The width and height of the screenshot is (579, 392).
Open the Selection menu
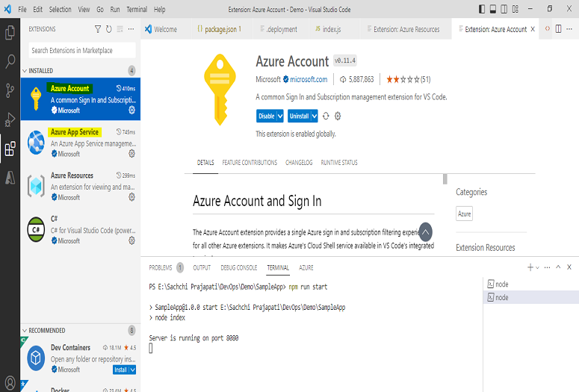(x=61, y=9)
